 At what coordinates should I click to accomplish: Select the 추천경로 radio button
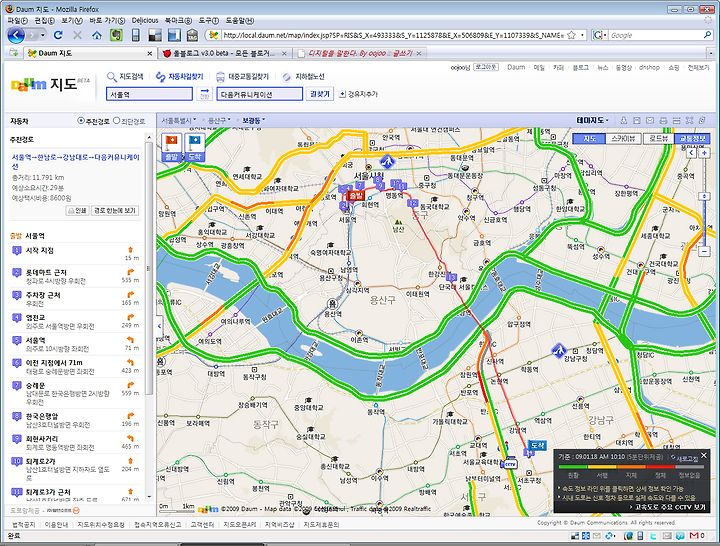(80, 121)
